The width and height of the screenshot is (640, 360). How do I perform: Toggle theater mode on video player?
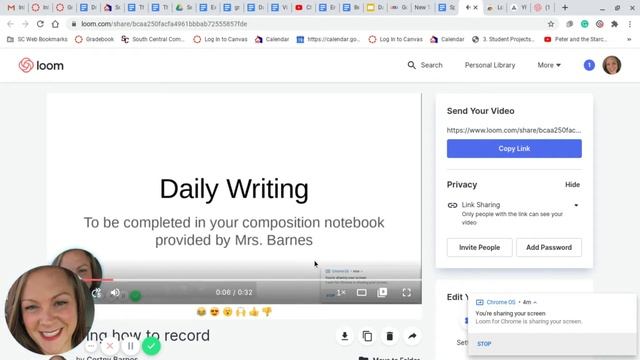pyautogui.click(x=361, y=293)
